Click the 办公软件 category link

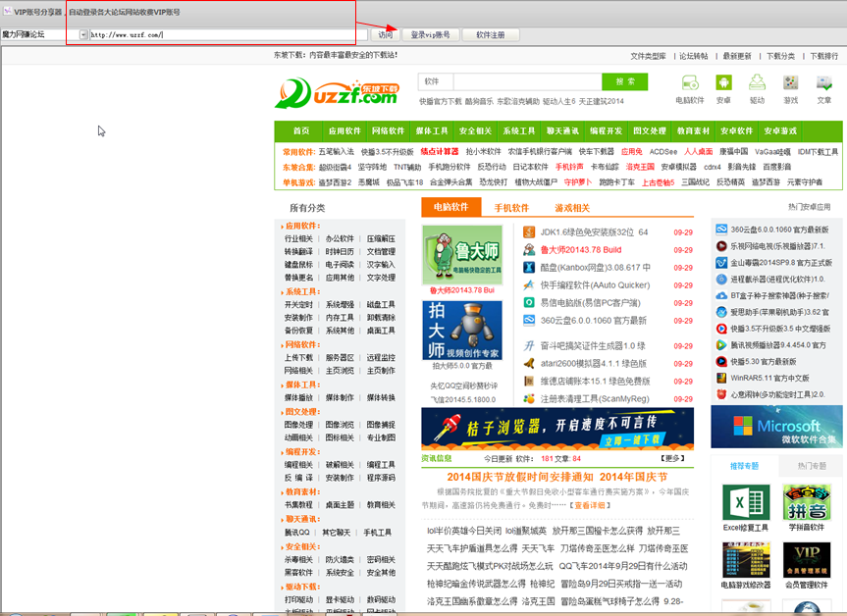point(340,238)
